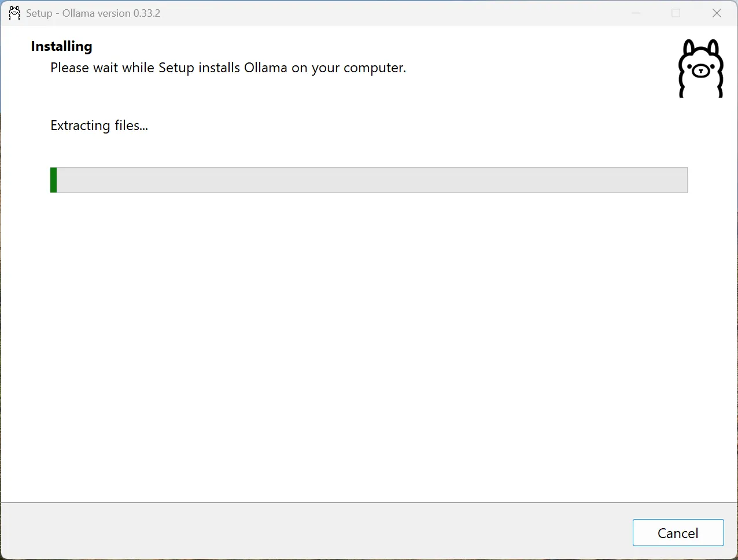The width and height of the screenshot is (738, 560).
Task: Click the "Extracting files..." status text
Action: (99, 125)
